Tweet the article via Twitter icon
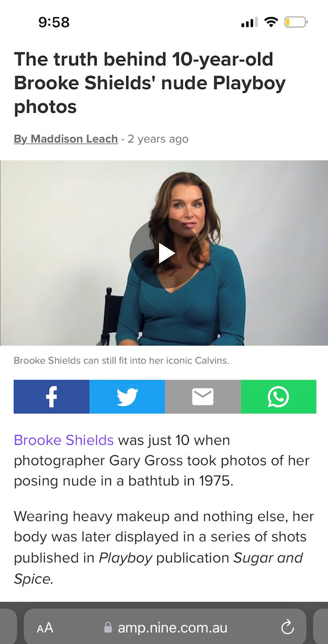 [x=127, y=397]
